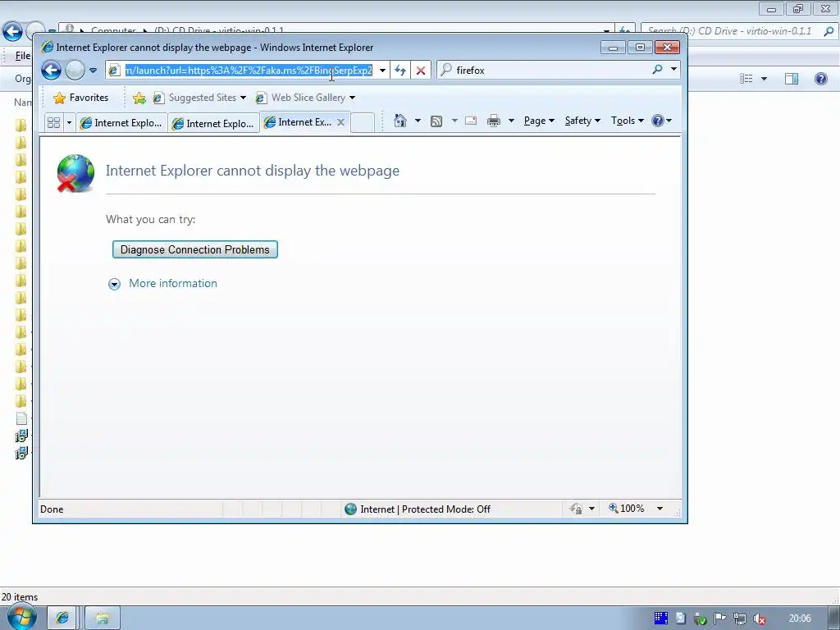Switch to the second Internet Explorer tab
This screenshot has height=630, width=840.
[213, 123]
